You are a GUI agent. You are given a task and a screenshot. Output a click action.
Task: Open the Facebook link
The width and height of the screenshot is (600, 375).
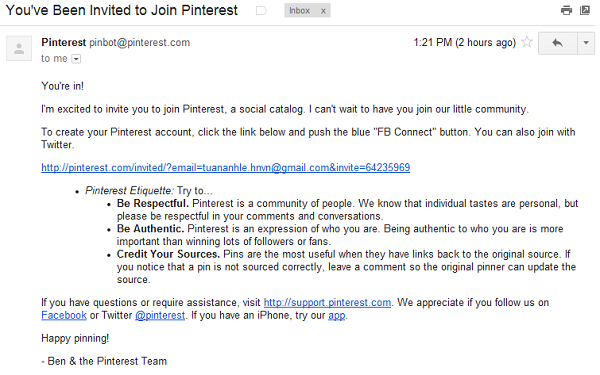click(x=64, y=315)
